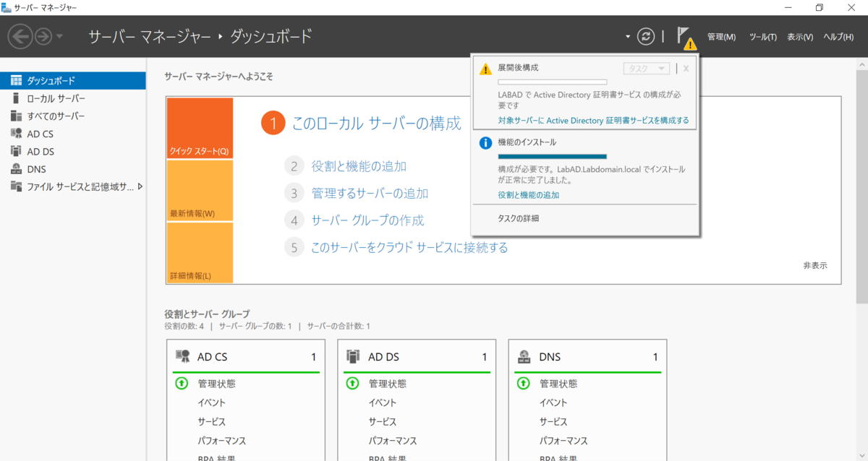
Task: Click このローカル サーバーの構成 link
Action: (376, 124)
